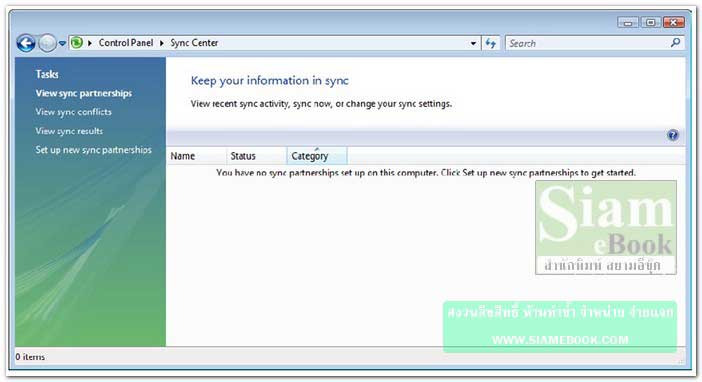Expand the arrow between Control Panel and Sync Center

click(x=162, y=43)
